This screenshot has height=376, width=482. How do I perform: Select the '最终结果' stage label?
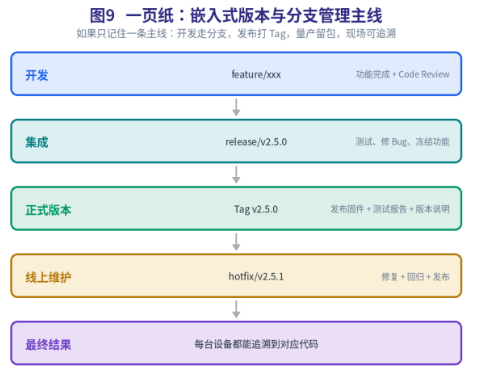coord(48,345)
